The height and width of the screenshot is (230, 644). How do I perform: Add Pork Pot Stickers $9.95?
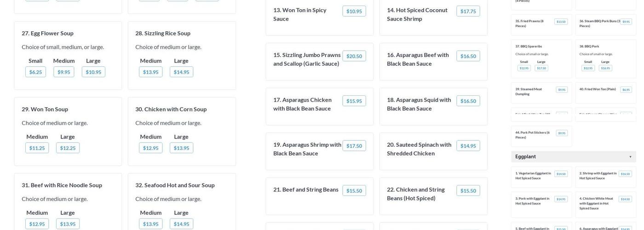[562, 133]
